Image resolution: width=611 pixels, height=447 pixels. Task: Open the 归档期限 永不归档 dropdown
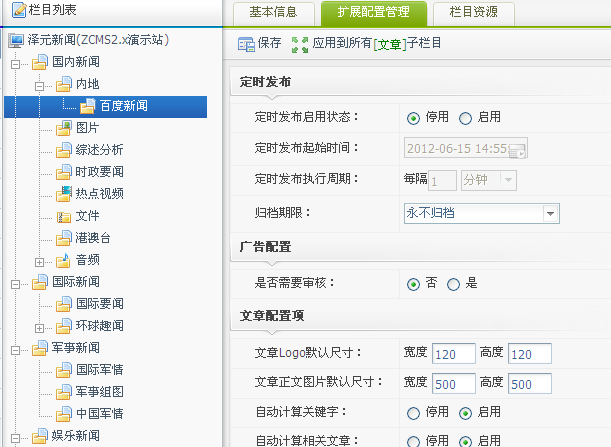tap(550, 213)
